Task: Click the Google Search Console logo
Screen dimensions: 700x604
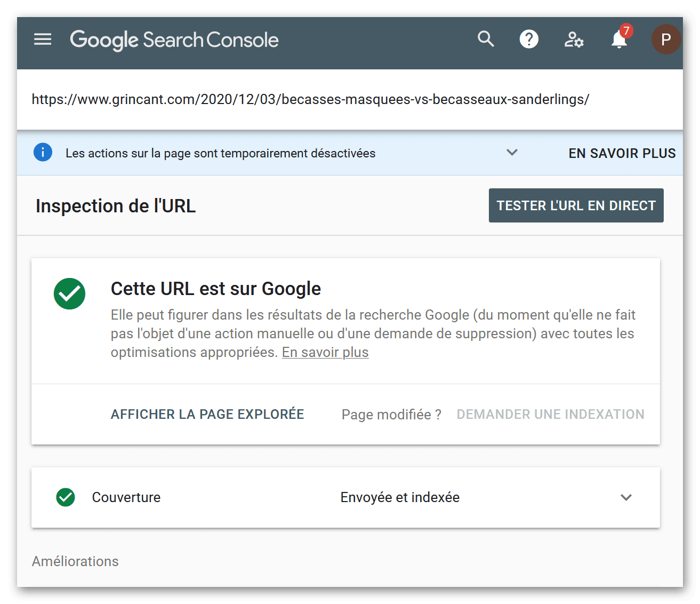Action: click(174, 40)
